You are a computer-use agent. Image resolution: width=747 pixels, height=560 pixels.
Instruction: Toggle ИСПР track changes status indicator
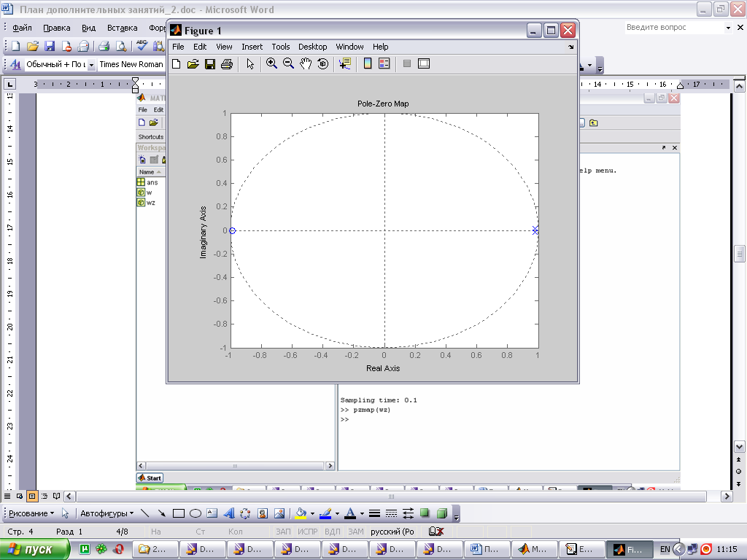(308, 532)
